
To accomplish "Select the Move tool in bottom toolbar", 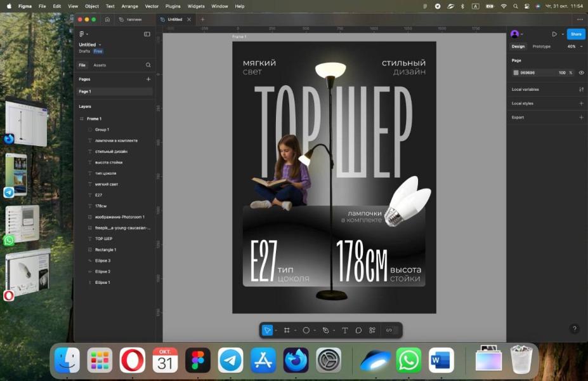I will click(x=268, y=330).
